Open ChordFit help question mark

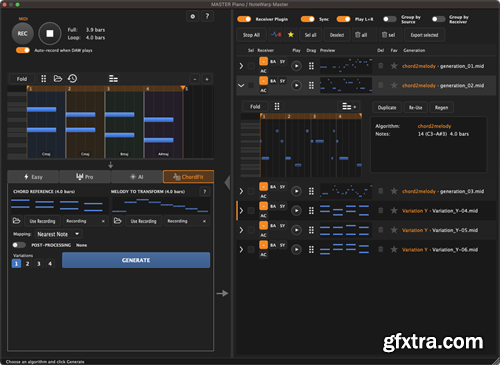pyautogui.click(x=205, y=191)
